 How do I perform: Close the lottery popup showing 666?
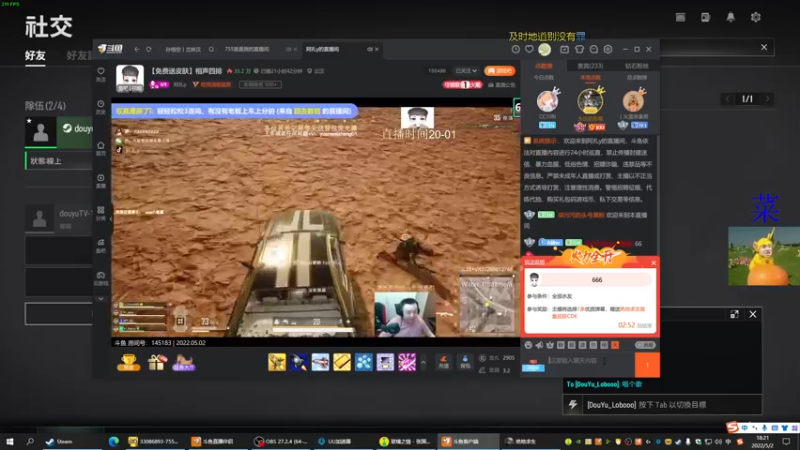(x=654, y=263)
